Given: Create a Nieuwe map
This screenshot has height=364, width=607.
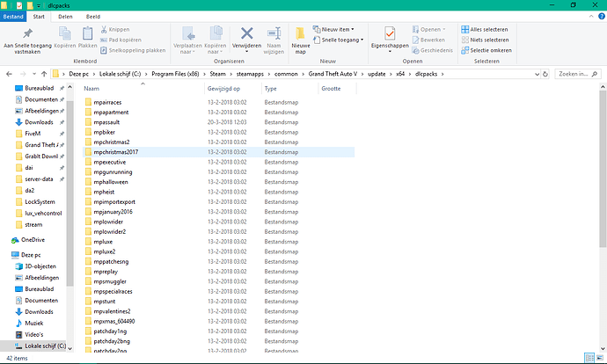Looking at the screenshot, I should pyautogui.click(x=300, y=40).
